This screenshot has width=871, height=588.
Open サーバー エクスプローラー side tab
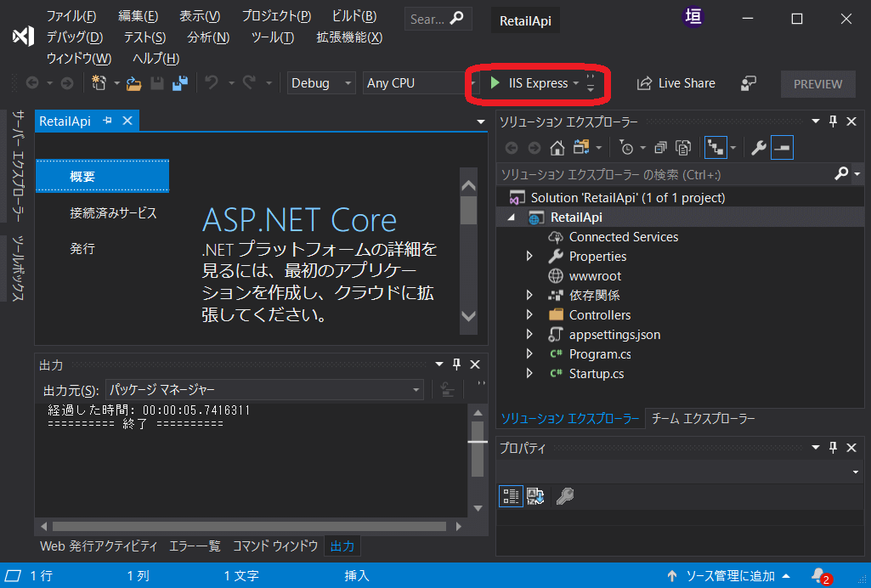18,166
